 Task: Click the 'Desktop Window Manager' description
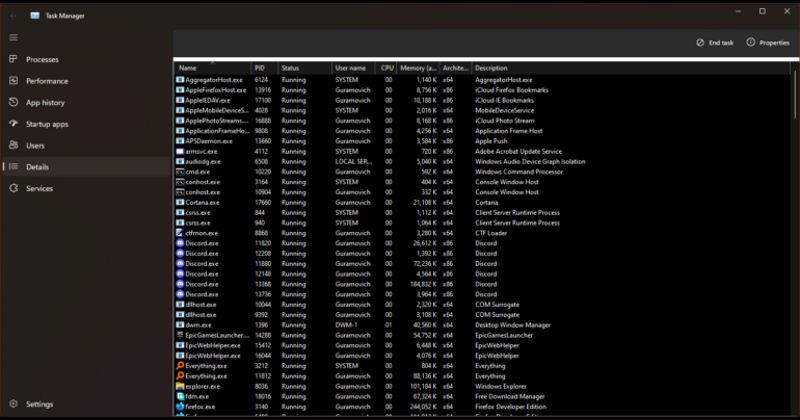click(513, 325)
